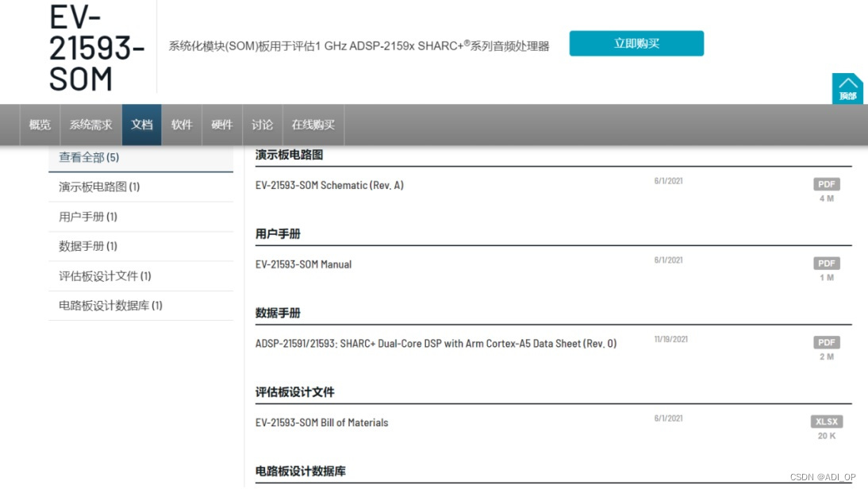Select the 文档 tab
The height and width of the screenshot is (489, 868).
[x=142, y=125]
